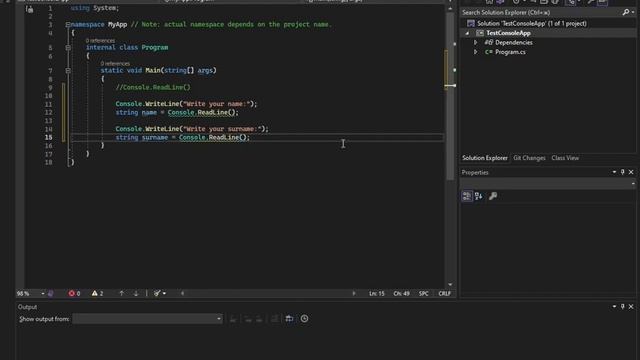Expand the Dependencies node in Solution Explorer
Screen dimensions: 640x360
(x=476, y=42)
